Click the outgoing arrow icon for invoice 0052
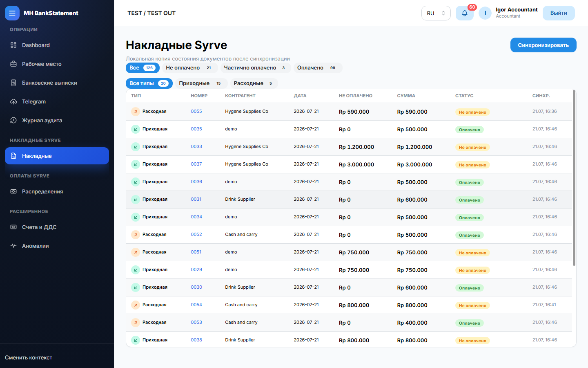This screenshot has width=588, height=368. click(136, 235)
